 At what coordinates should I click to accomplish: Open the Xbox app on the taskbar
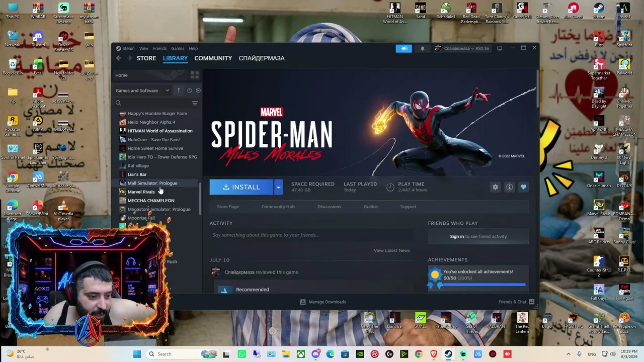(x=300, y=354)
